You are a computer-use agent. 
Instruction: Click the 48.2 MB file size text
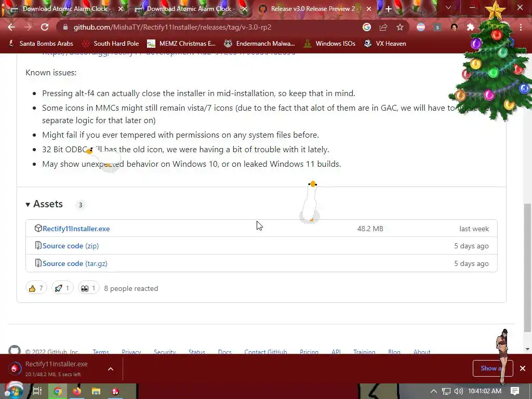click(x=370, y=229)
